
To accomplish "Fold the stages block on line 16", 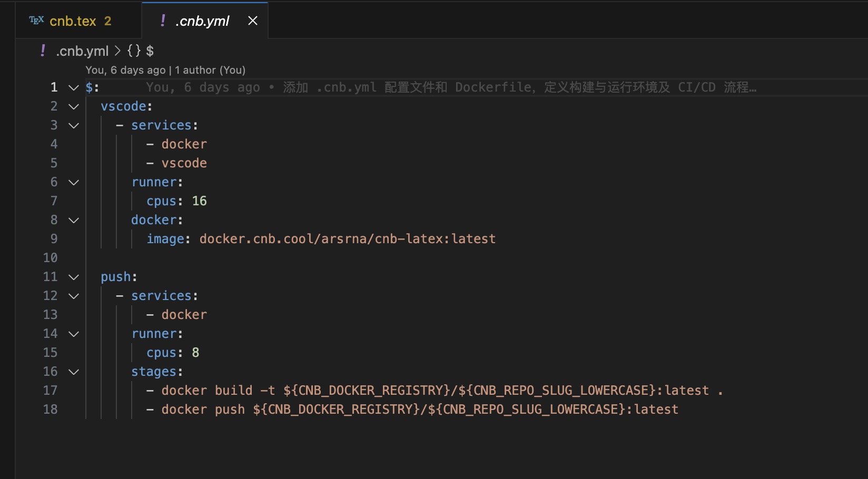I will click(74, 372).
